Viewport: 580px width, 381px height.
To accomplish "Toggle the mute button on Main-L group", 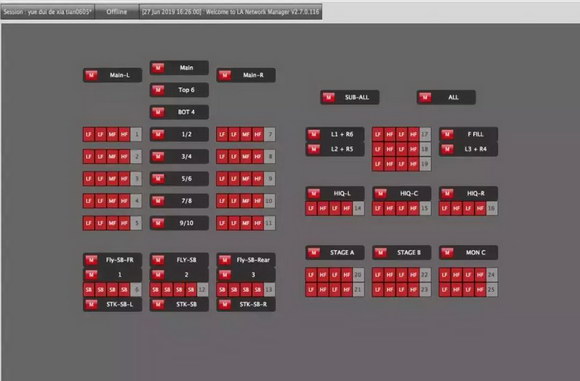I will point(91,75).
